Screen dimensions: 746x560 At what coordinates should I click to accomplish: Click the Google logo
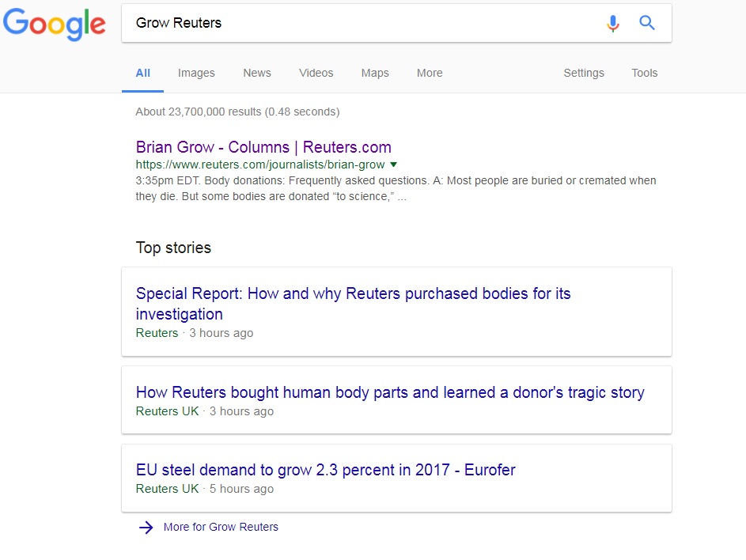click(54, 24)
